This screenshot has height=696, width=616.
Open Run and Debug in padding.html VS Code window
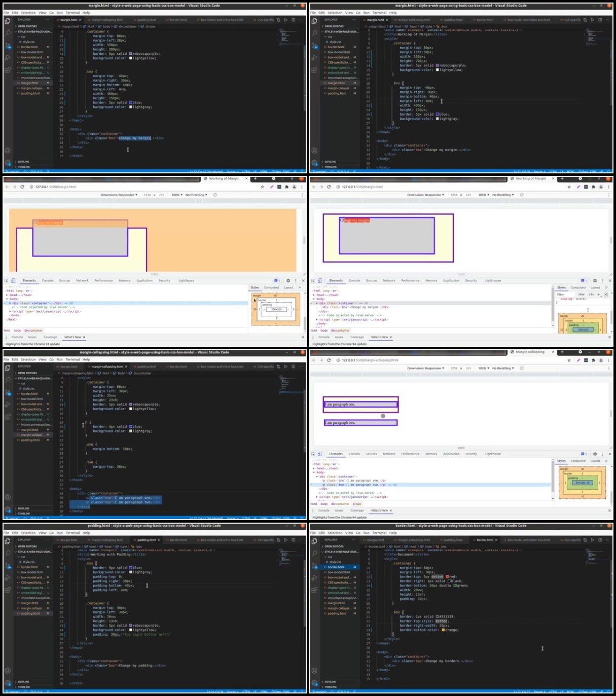coord(8,578)
